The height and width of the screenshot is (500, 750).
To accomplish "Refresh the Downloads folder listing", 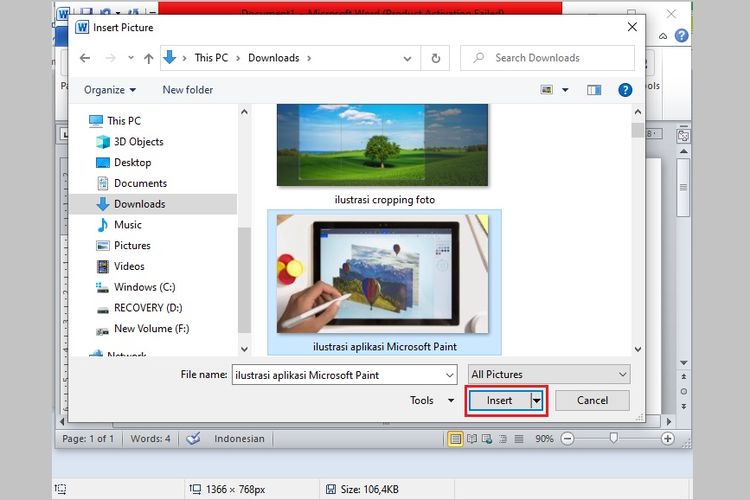I will [435, 58].
